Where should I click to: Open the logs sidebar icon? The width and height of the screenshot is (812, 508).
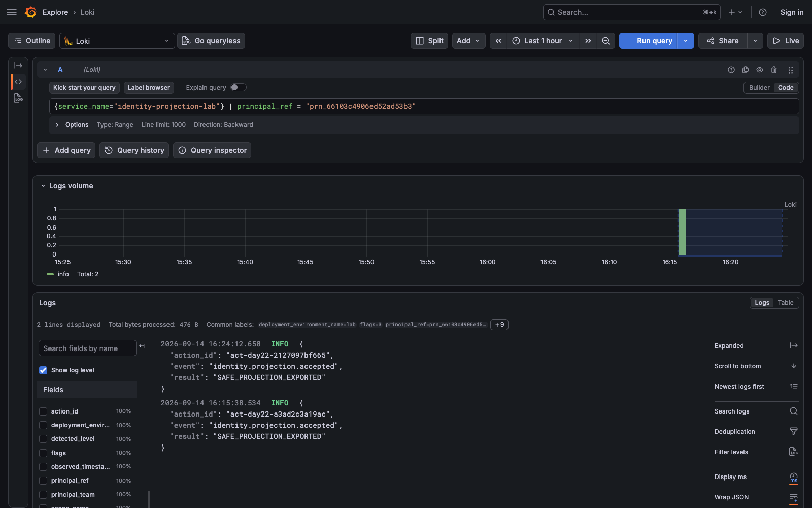tap(18, 98)
